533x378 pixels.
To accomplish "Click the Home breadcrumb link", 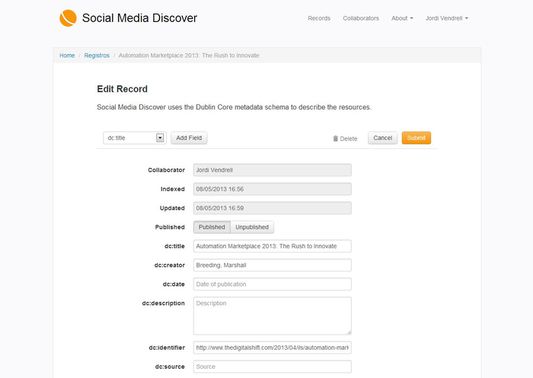I will 67,55.
